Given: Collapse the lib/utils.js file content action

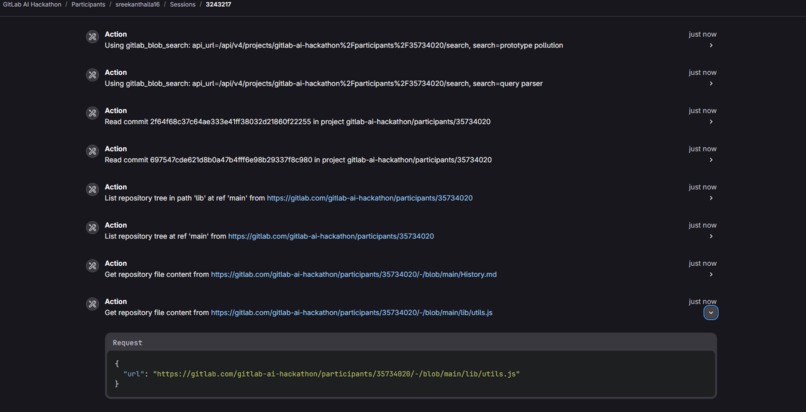Looking at the screenshot, I should (711, 312).
